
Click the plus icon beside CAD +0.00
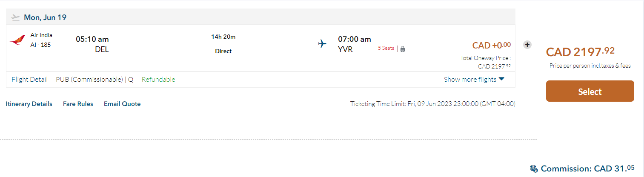(527, 45)
